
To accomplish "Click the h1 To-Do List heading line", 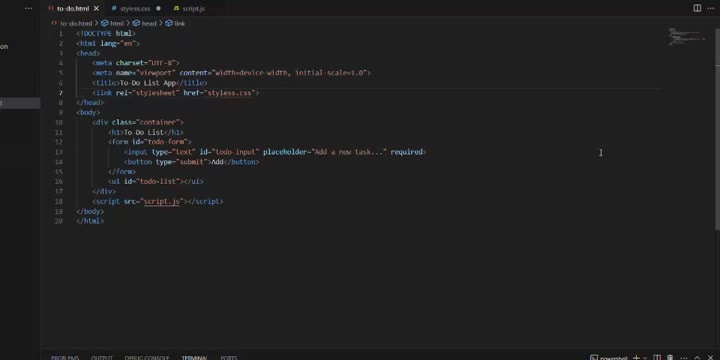I will [x=146, y=132].
